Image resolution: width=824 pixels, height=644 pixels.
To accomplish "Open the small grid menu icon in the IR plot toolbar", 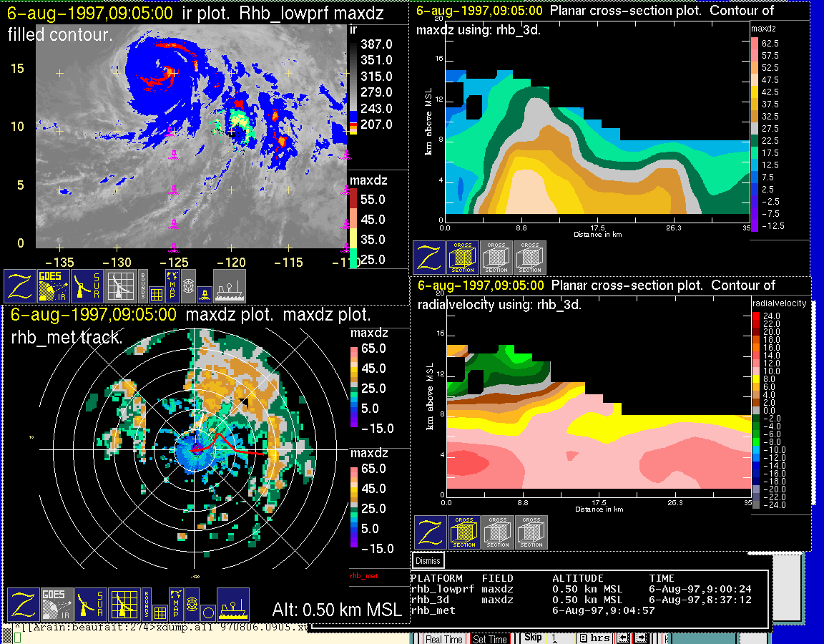I will tap(157, 293).
